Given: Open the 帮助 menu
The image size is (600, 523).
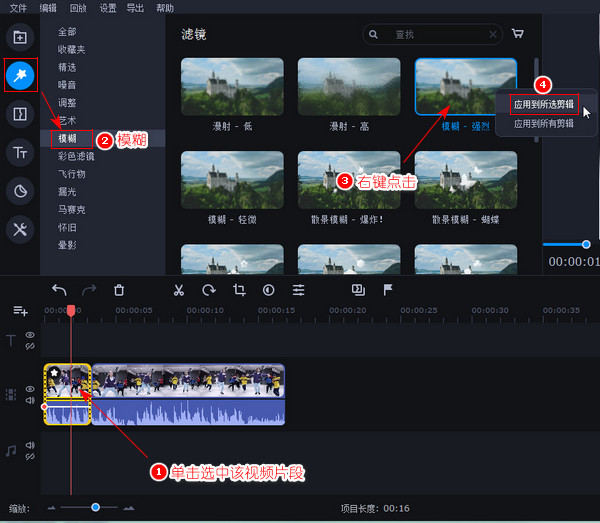Looking at the screenshot, I should click(165, 8).
